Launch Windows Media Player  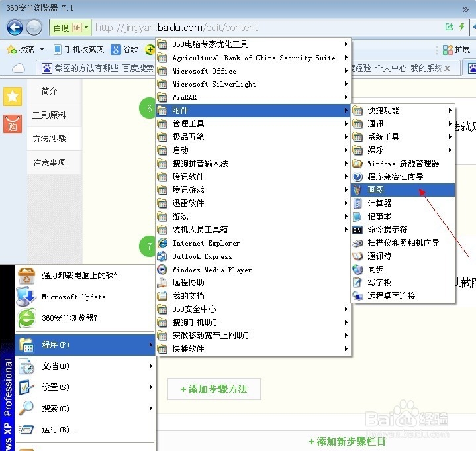pos(253,270)
